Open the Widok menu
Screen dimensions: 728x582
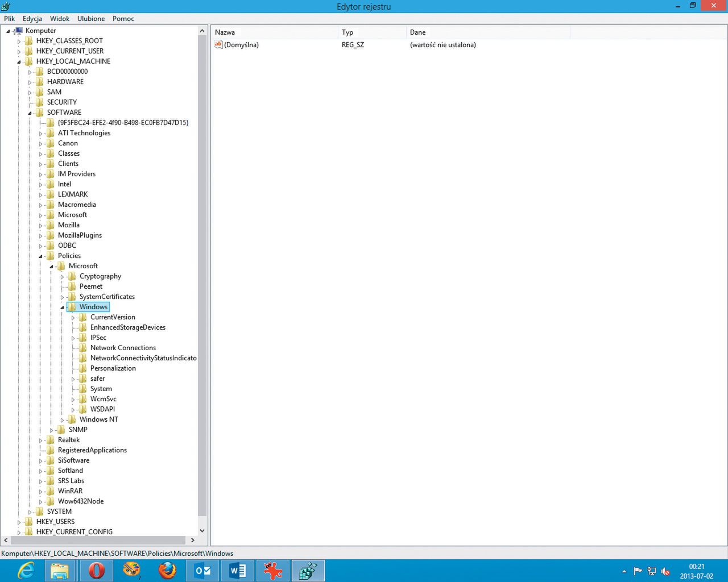click(x=60, y=19)
